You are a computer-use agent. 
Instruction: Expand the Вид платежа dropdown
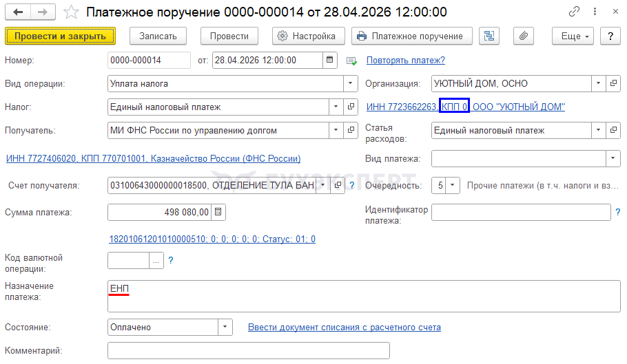coord(613,158)
